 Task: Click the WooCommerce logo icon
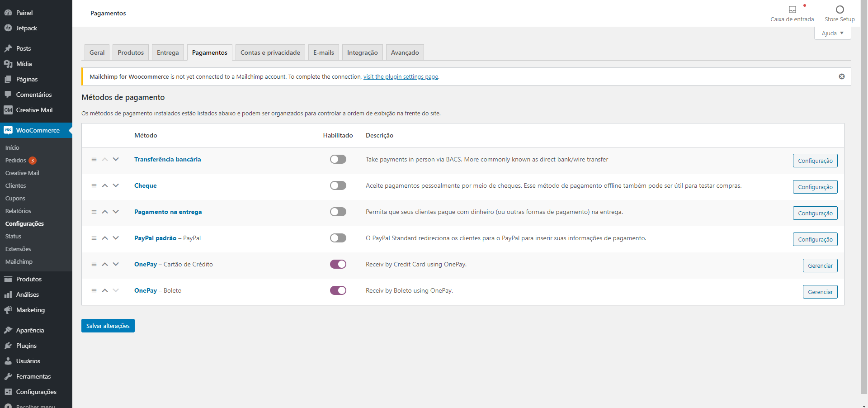[8, 130]
